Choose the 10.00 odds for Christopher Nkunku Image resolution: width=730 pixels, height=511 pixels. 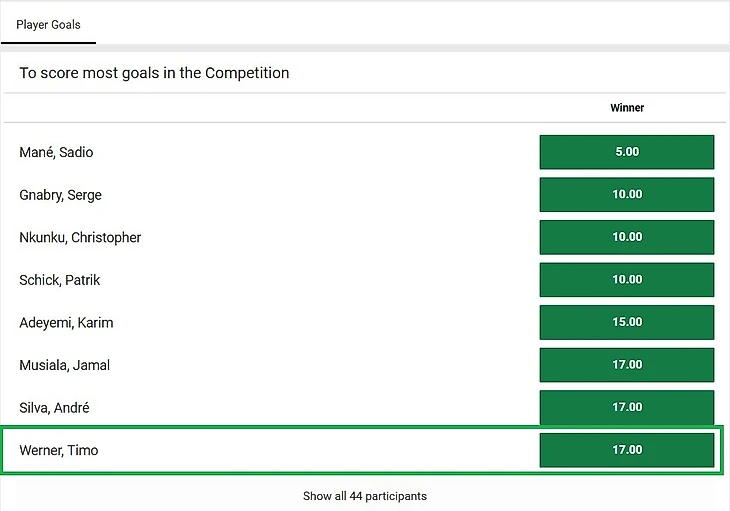626,237
